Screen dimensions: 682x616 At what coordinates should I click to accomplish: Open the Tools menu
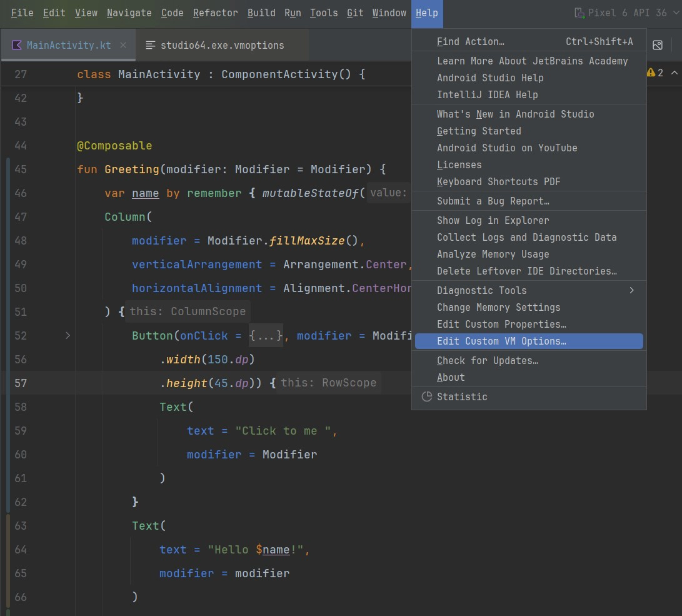tap(324, 13)
